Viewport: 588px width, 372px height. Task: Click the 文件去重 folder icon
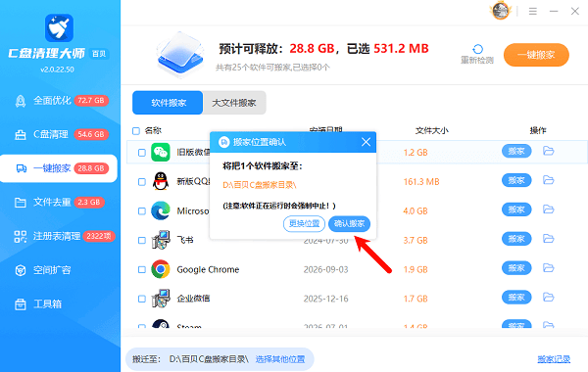pos(21,203)
